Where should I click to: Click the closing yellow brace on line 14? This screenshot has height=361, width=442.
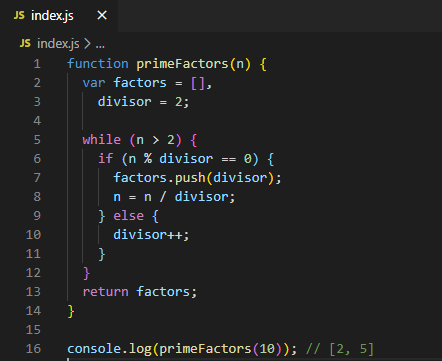(71, 311)
